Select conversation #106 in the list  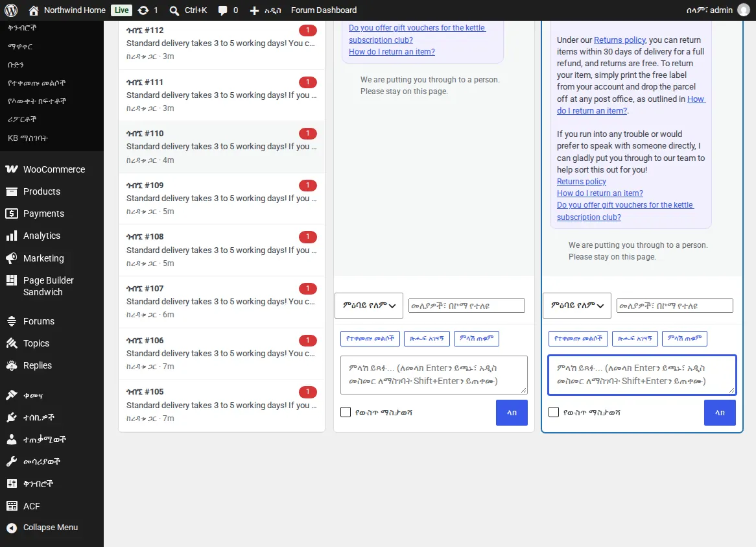[x=222, y=354]
